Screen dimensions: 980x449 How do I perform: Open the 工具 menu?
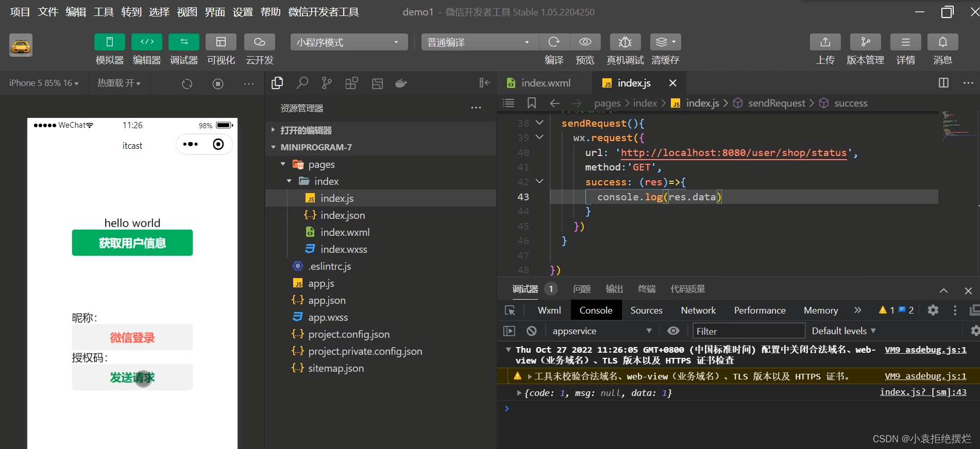pyautogui.click(x=104, y=12)
